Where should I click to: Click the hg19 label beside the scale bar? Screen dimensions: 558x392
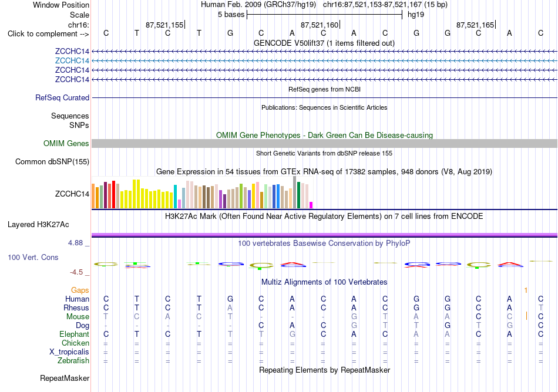tap(416, 15)
